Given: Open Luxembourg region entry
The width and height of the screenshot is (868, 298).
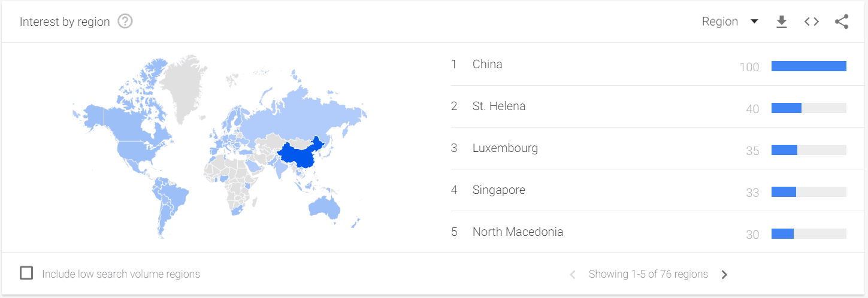Looking at the screenshot, I should click(504, 148).
